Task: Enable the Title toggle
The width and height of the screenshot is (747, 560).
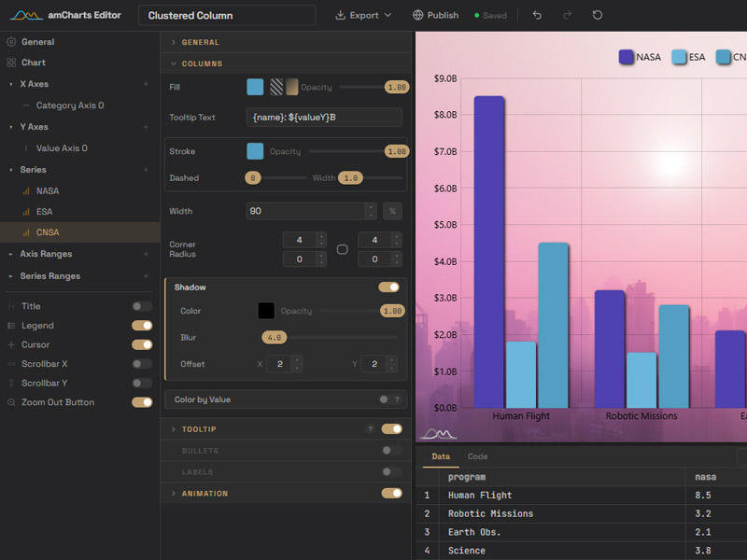Action: point(142,306)
